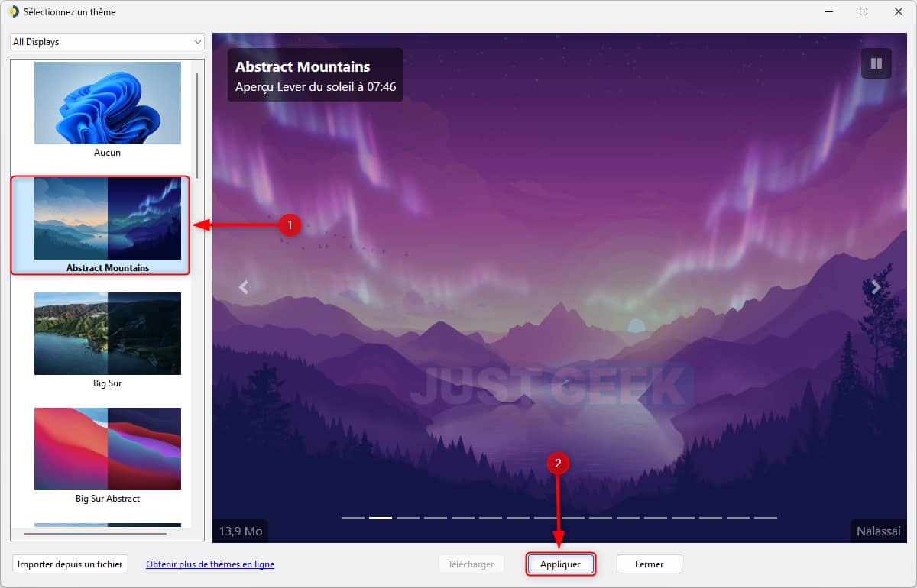Jump to last slideshow position marker
917x588 pixels.
coord(766,518)
